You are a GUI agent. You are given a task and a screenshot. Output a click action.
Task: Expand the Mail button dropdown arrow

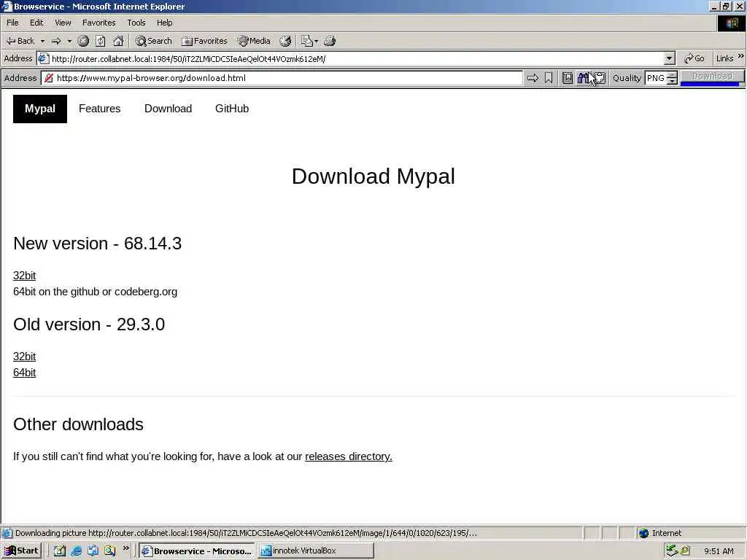tap(317, 41)
